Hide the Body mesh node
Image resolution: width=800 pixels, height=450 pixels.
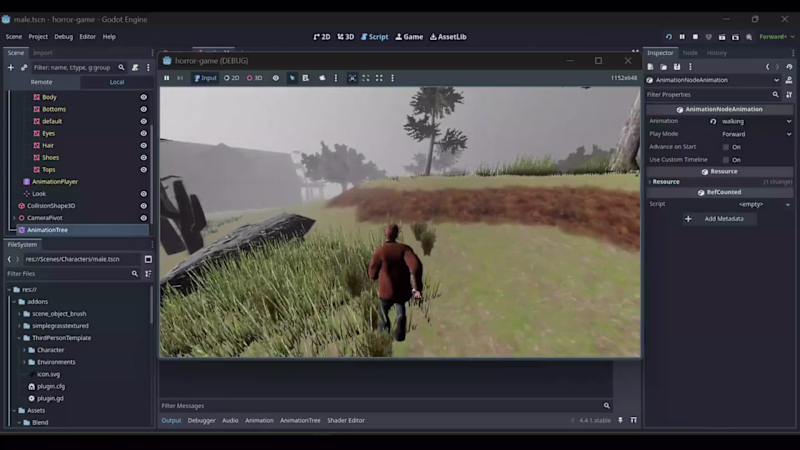click(x=144, y=97)
